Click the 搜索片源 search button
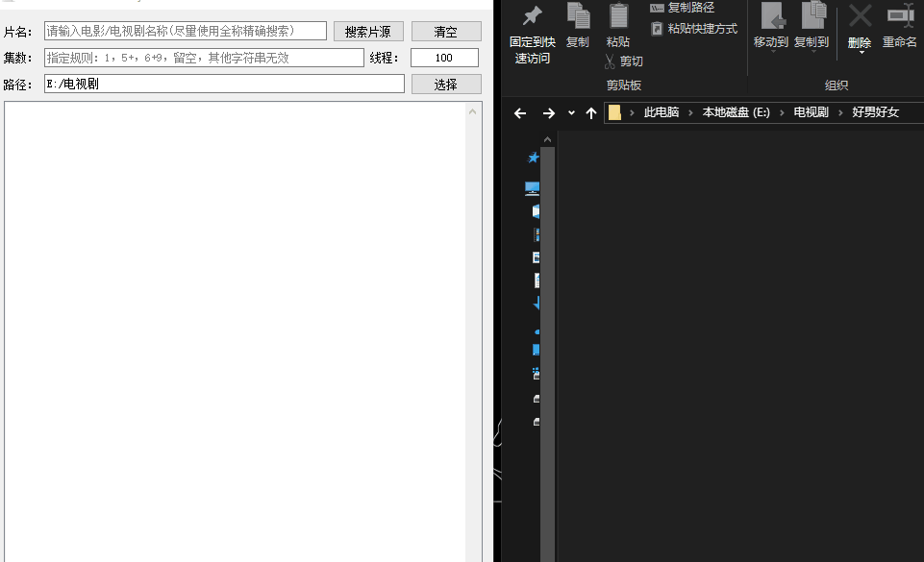This screenshot has width=924, height=562. [x=368, y=32]
